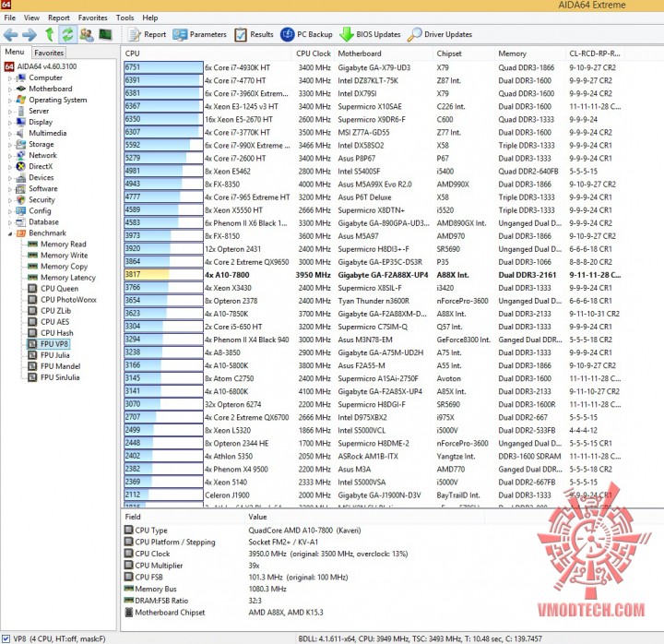This screenshot has width=664, height=644.
Task: Go back with the blue left arrow
Action: point(10,35)
